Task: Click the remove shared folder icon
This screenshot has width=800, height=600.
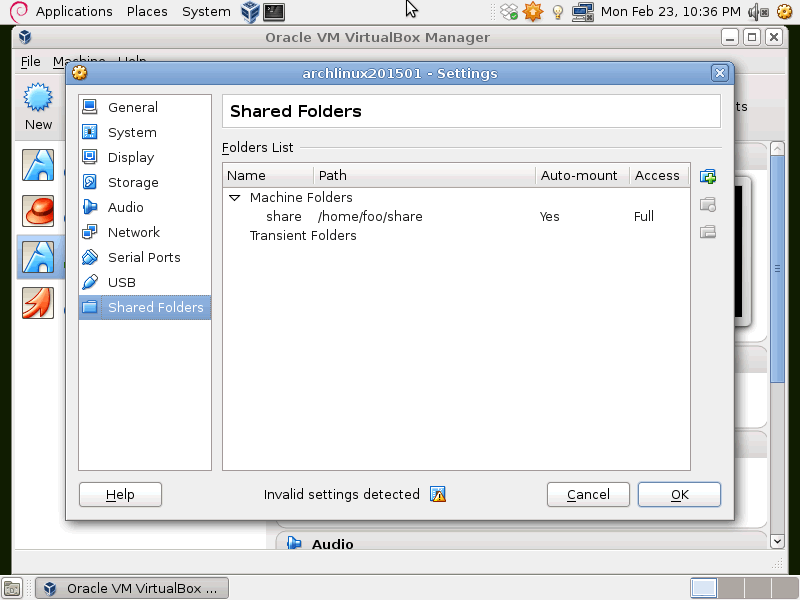Action: [x=708, y=232]
